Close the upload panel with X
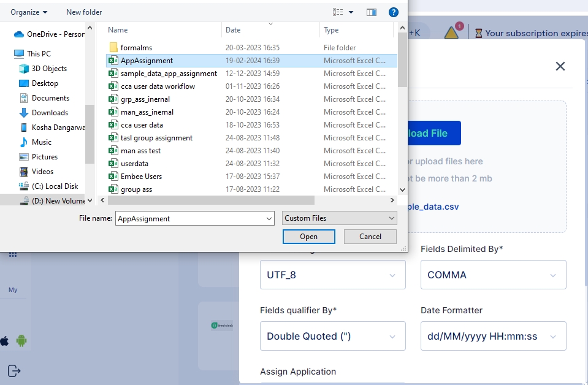 pyautogui.click(x=560, y=66)
